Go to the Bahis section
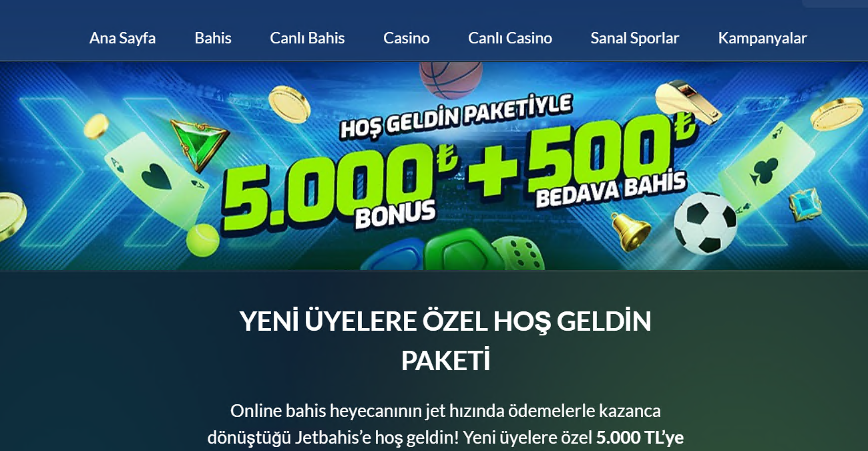The width and height of the screenshot is (868, 451). pyautogui.click(x=213, y=38)
